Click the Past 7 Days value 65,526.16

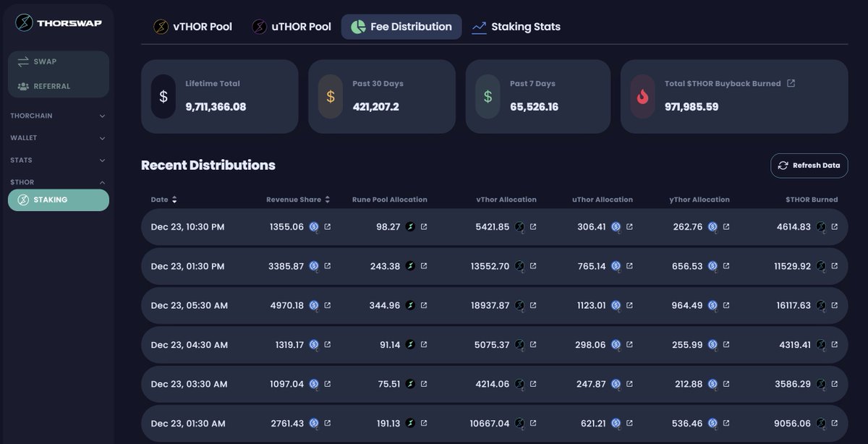click(534, 107)
